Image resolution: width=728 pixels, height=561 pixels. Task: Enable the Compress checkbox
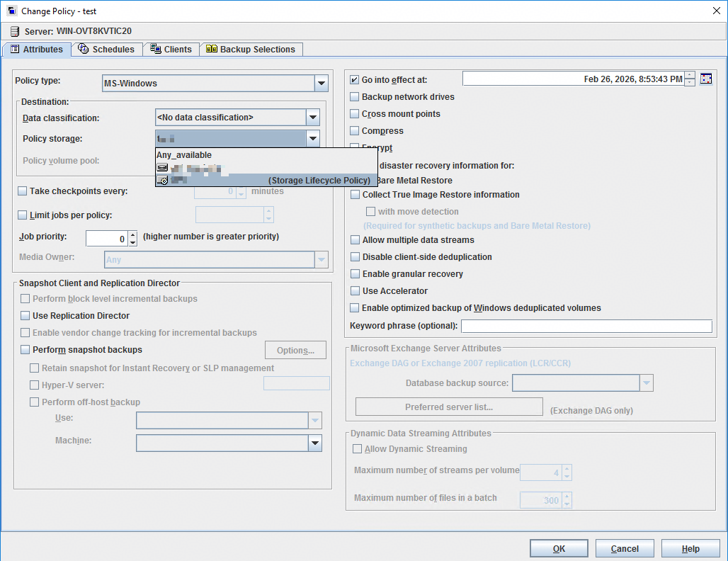pos(355,131)
